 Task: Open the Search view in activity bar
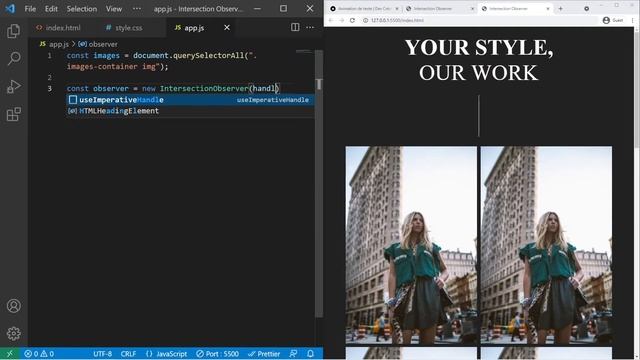click(x=13, y=59)
